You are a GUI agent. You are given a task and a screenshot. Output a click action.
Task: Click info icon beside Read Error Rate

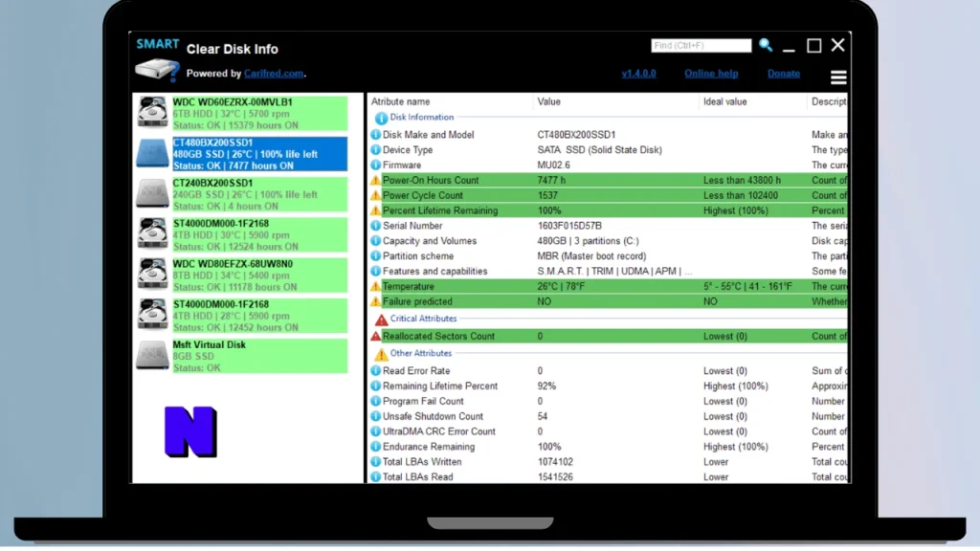click(x=375, y=370)
